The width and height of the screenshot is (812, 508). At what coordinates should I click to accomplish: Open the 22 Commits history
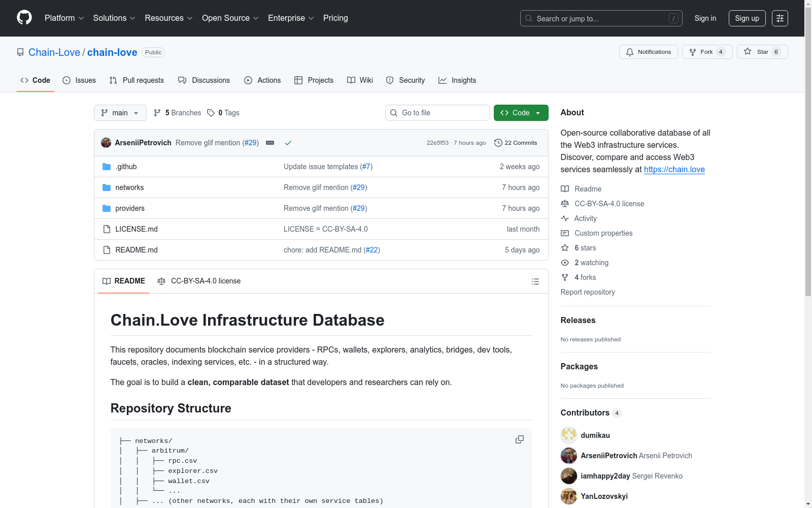click(x=516, y=143)
